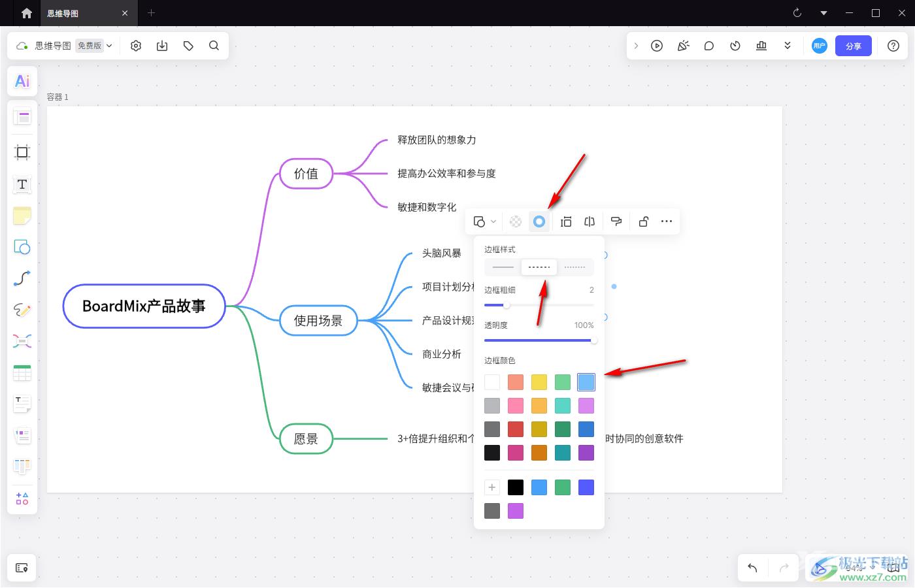Open the minimap panel at bottom left

pos(22,568)
